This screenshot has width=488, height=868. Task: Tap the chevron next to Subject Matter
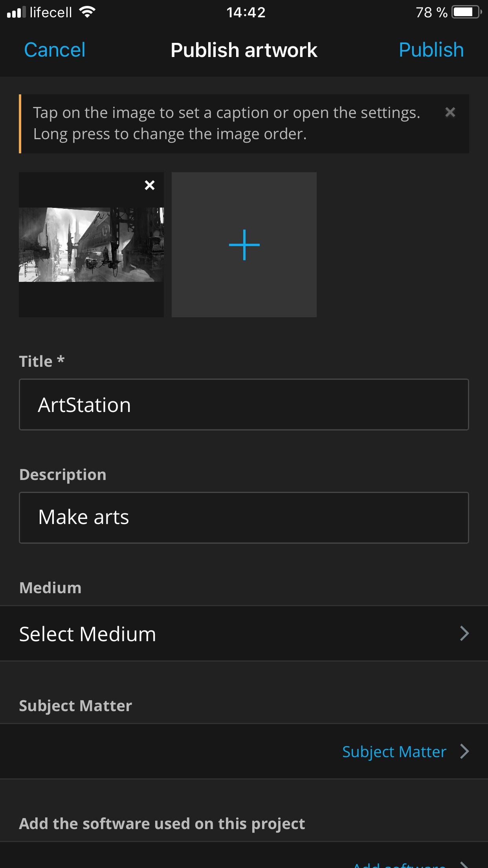pos(464,752)
